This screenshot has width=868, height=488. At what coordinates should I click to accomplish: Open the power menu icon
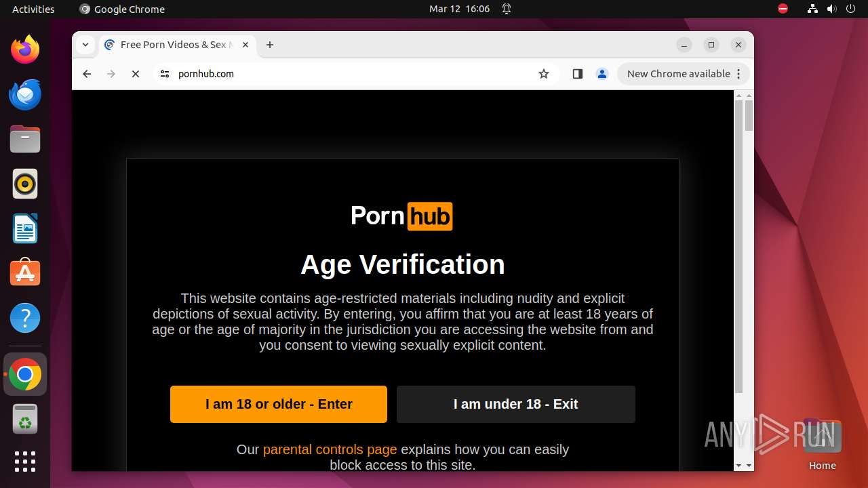coord(851,9)
